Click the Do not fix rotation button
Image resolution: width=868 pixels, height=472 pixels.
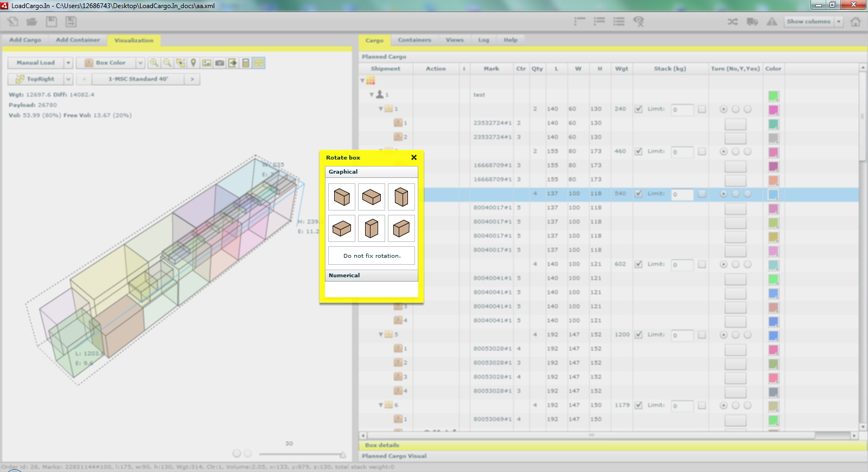[372, 256]
